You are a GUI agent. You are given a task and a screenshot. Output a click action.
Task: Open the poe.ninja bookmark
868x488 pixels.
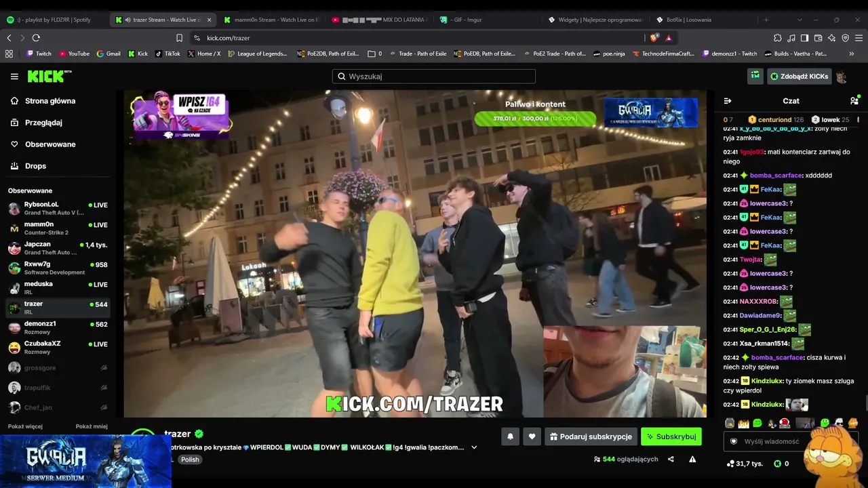click(609, 54)
